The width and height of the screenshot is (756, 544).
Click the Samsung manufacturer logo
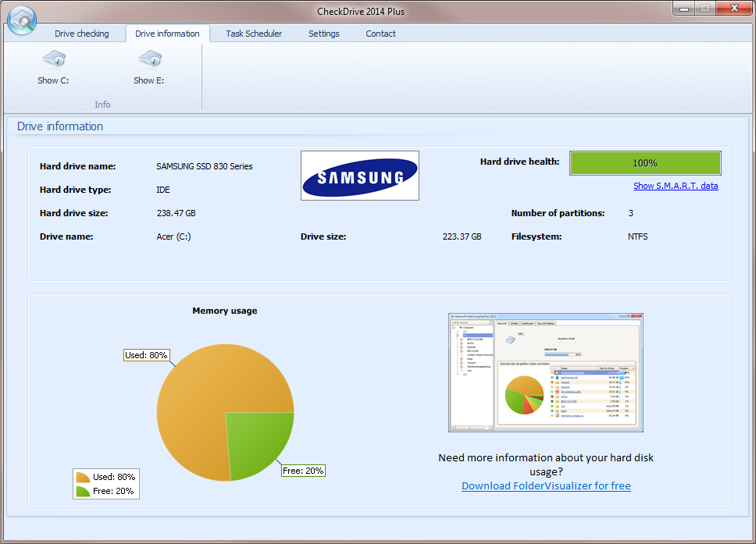click(360, 176)
